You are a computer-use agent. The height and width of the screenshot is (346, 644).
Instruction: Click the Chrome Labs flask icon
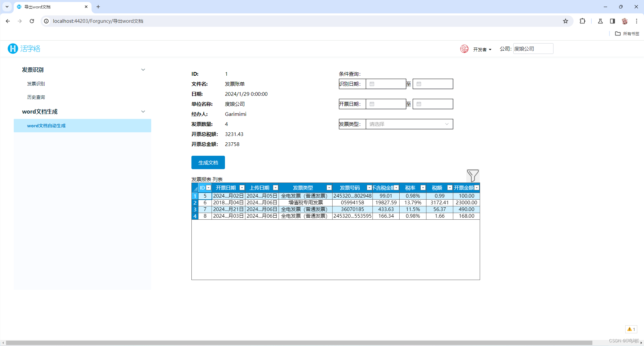(600, 21)
